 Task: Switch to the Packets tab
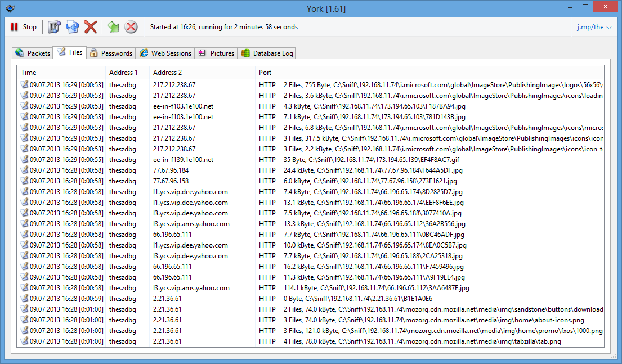pyautogui.click(x=33, y=53)
